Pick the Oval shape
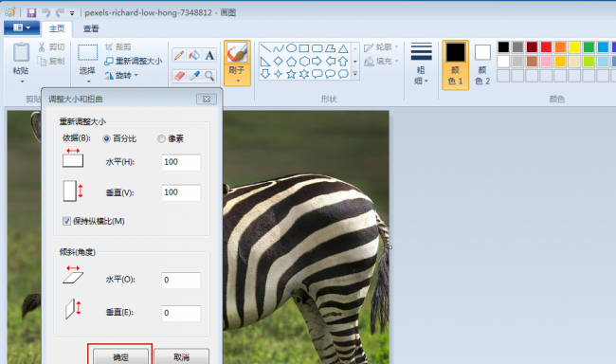 [x=291, y=48]
